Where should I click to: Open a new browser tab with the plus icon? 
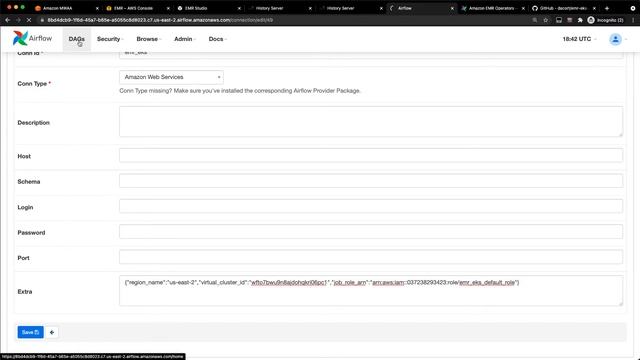(607, 8)
